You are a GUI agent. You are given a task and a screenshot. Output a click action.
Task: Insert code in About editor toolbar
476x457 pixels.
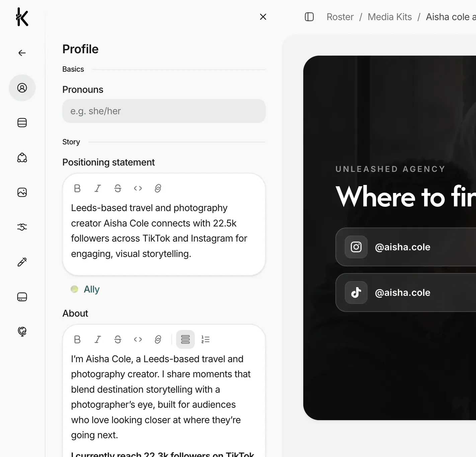click(x=138, y=339)
